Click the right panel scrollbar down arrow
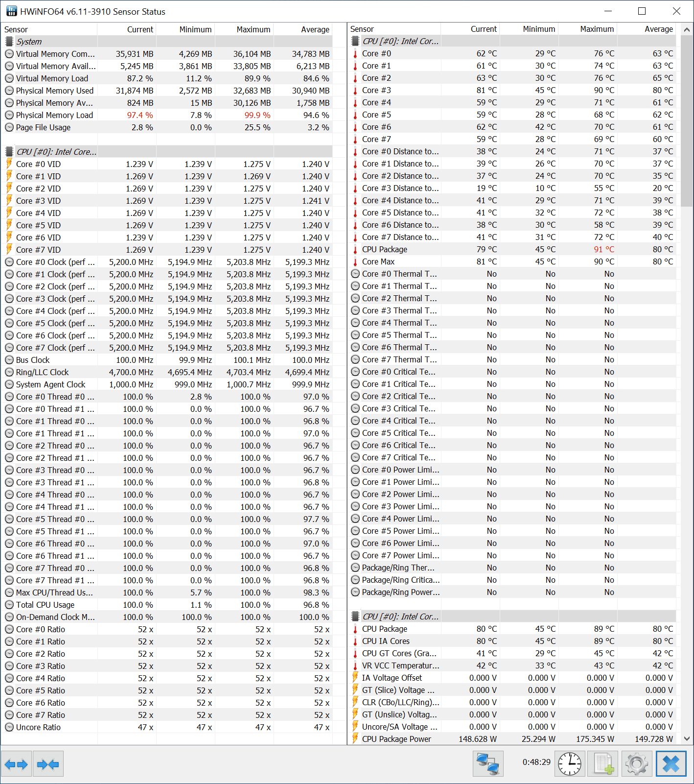This screenshot has height=784, width=694. pyautogui.click(x=687, y=739)
